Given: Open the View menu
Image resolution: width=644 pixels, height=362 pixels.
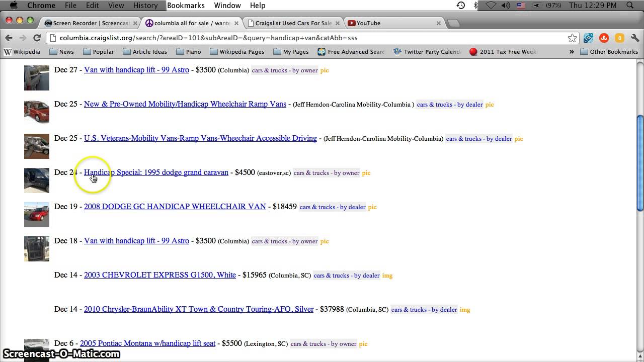Looking at the screenshot, I should 116,5.
